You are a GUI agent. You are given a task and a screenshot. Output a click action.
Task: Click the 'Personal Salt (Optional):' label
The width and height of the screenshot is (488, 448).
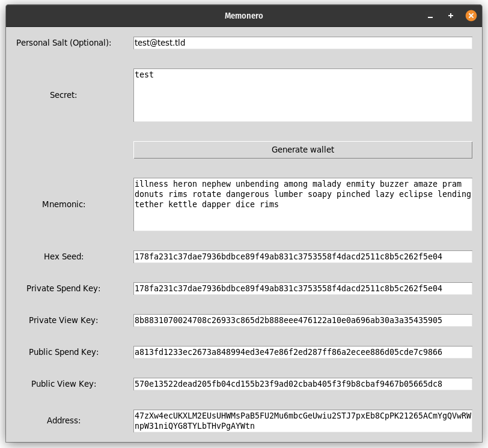point(64,43)
